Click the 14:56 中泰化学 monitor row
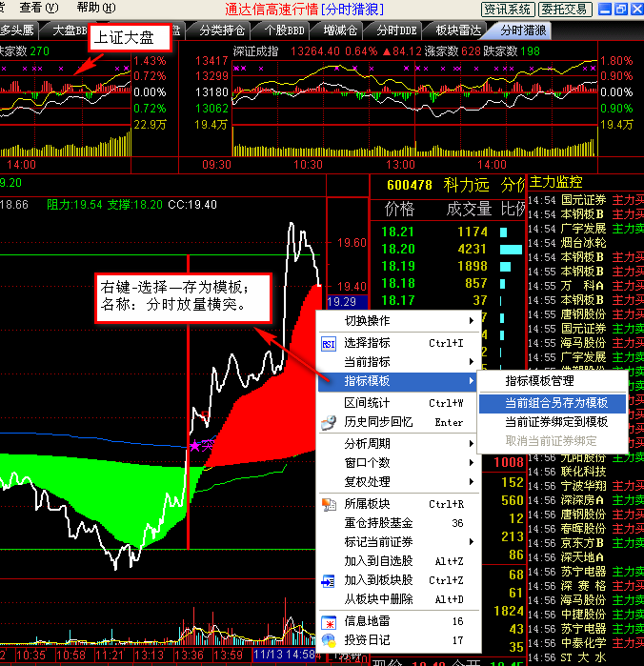Screen dimensions: 644x666 click(585, 643)
